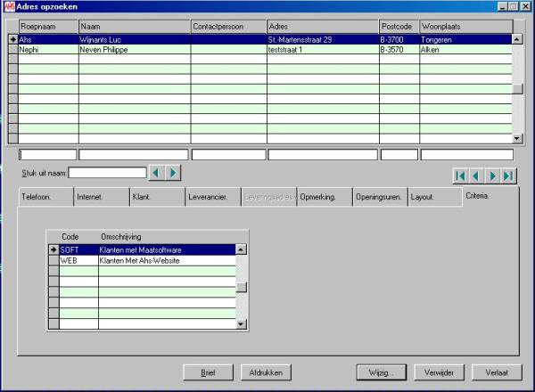Image resolution: width=535 pixels, height=392 pixels.
Task: Click the Postcode column header
Action: [x=399, y=27]
